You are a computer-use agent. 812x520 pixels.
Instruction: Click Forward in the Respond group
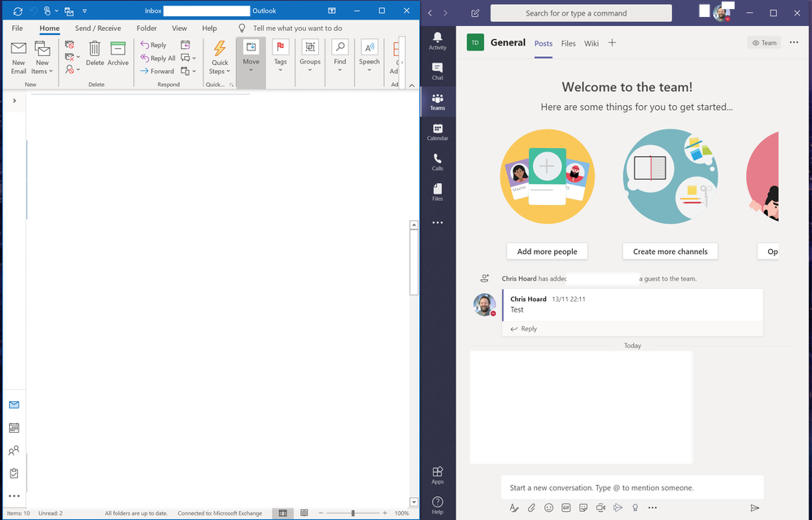[x=157, y=71]
